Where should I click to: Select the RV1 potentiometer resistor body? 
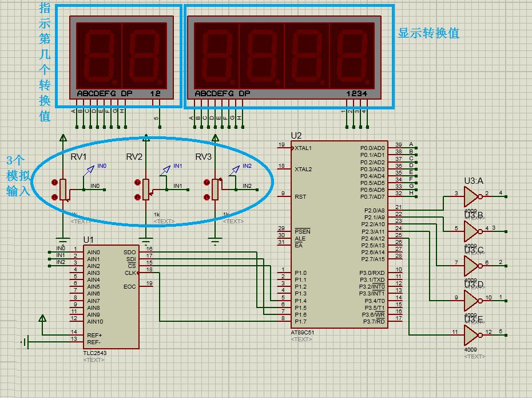click(x=63, y=190)
